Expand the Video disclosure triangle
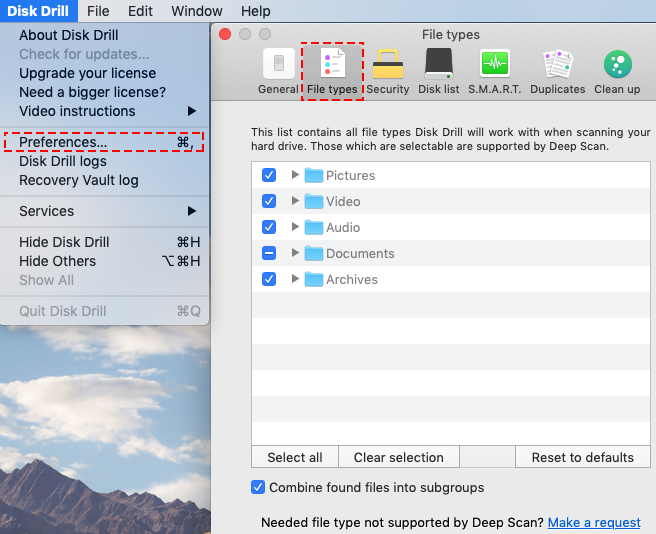This screenshot has width=656, height=534. (x=295, y=200)
